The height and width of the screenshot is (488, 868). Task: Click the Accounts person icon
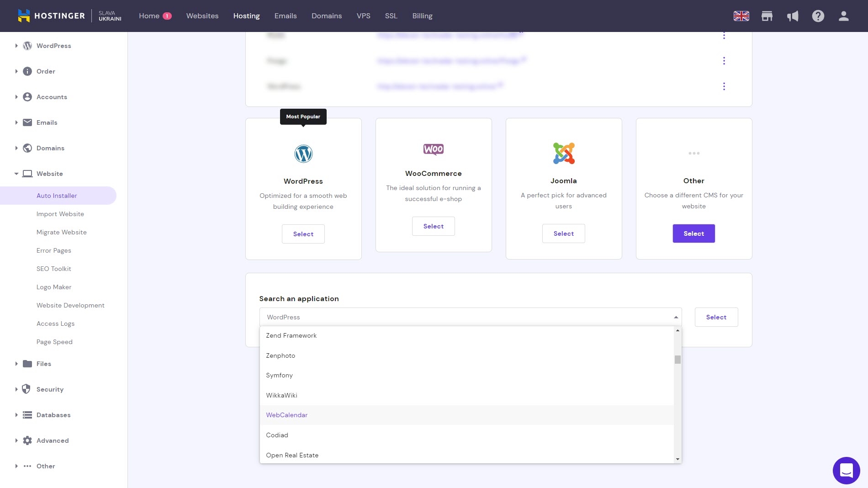pos(27,97)
